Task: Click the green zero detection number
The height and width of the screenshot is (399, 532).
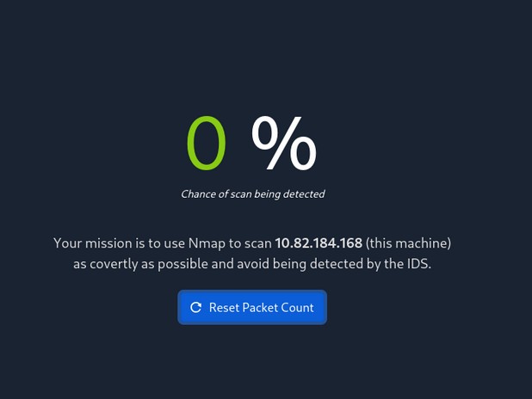Action: (207, 144)
